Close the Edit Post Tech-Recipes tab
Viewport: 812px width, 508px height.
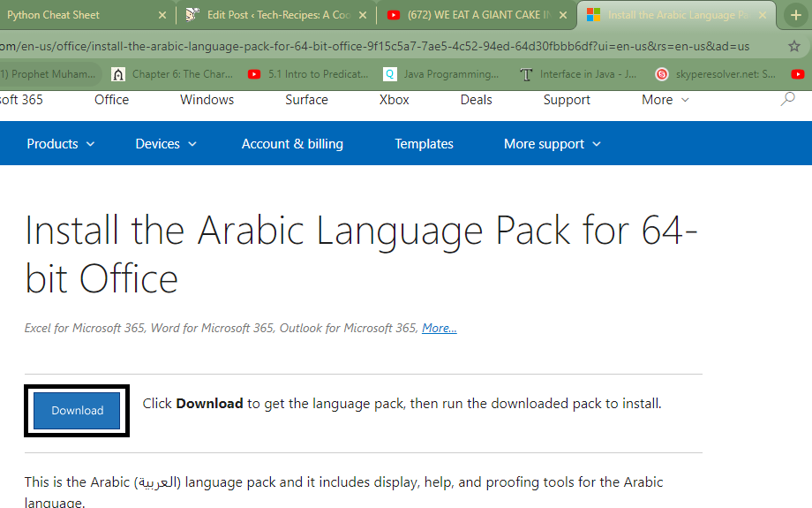click(363, 15)
